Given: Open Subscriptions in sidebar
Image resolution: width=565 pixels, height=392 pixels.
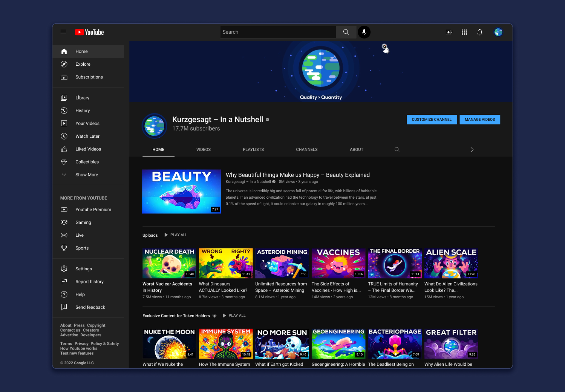Looking at the screenshot, I should [88, 77].
